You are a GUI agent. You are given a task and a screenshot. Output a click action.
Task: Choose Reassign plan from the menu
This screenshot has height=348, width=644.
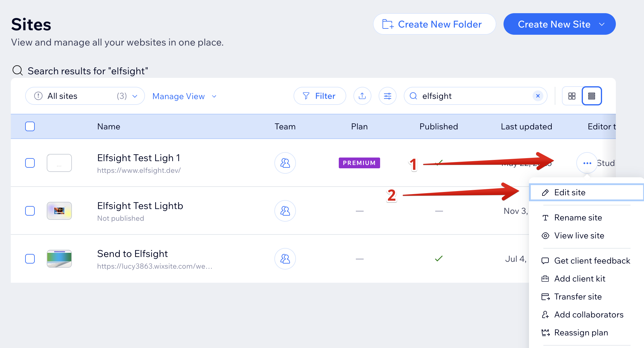(x=586, y=333)
